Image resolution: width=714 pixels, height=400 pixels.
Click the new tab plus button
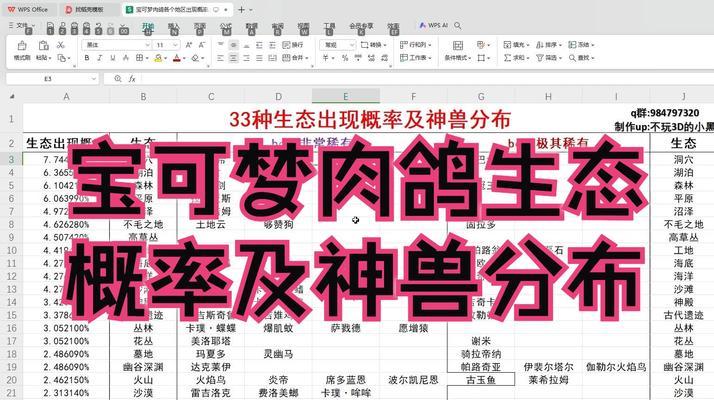click(x=241, y=9)
